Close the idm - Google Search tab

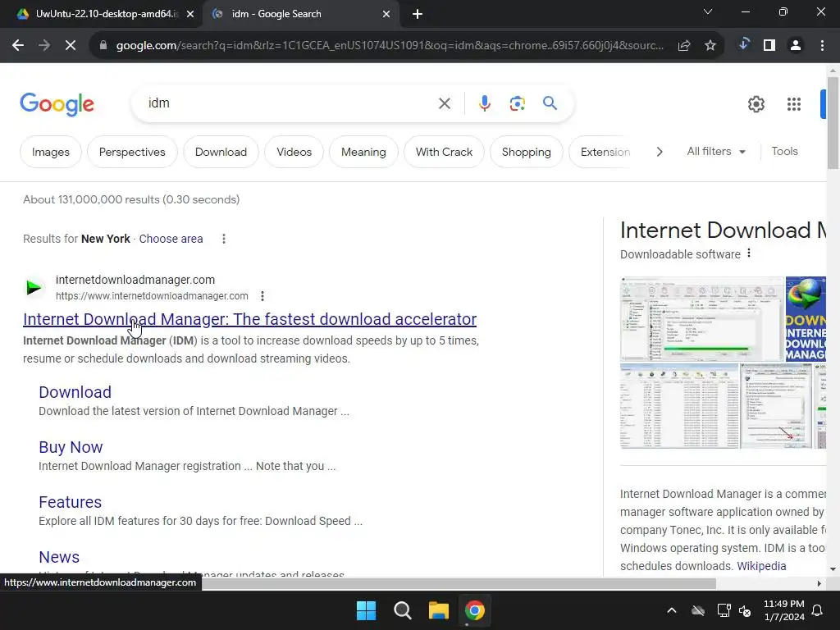click(x=386, y=14)
